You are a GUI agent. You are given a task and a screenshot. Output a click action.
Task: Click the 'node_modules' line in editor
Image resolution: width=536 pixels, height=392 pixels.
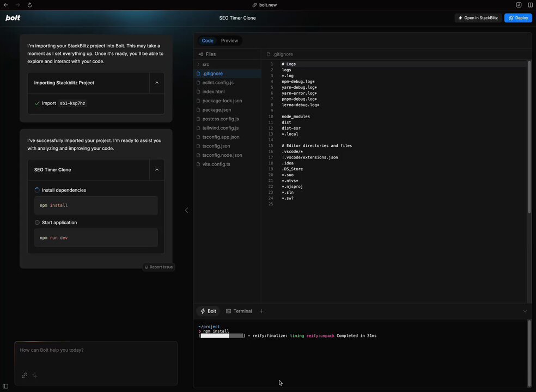coord(296,117)
